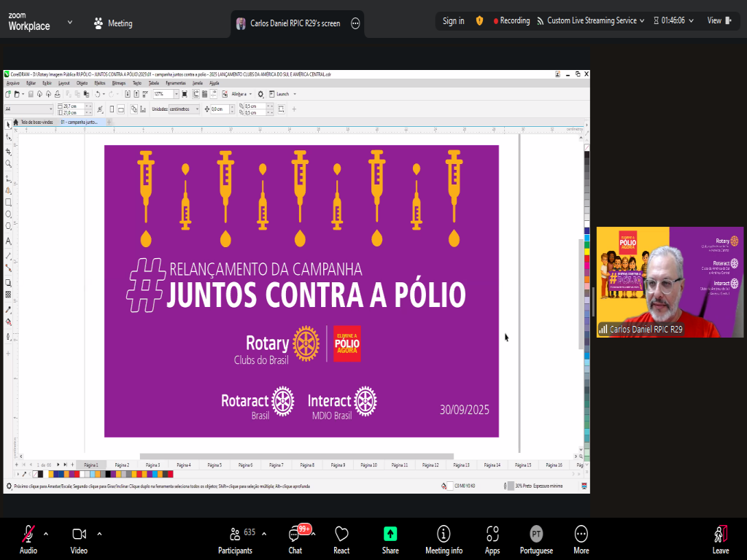Open Portuguese interpretation language button
747x560 pixels.
536,538
